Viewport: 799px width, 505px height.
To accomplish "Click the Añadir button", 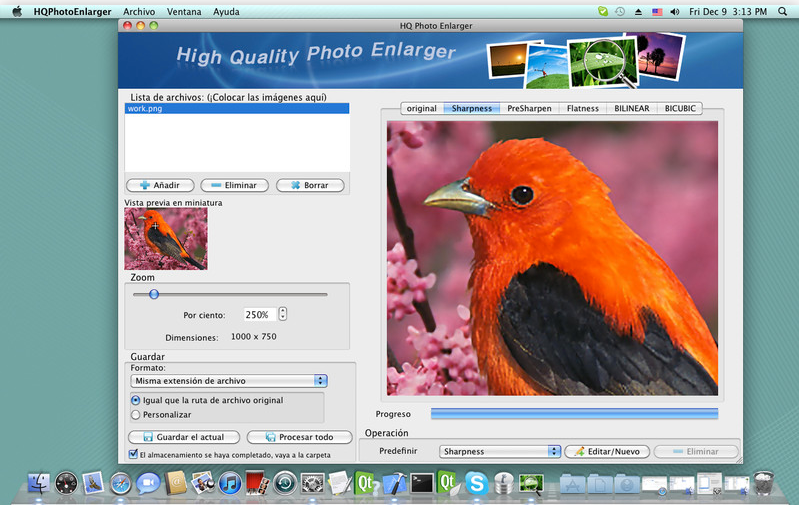I will [160, 185].
